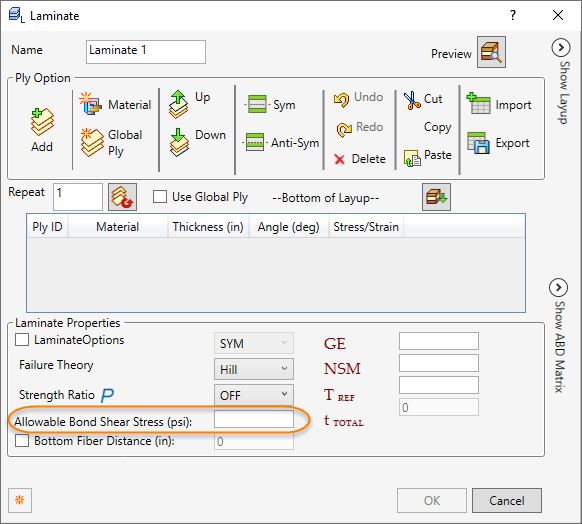Cancel the Laminate dialog
Viewport: 582px width, 524px height.
(507, 500)
